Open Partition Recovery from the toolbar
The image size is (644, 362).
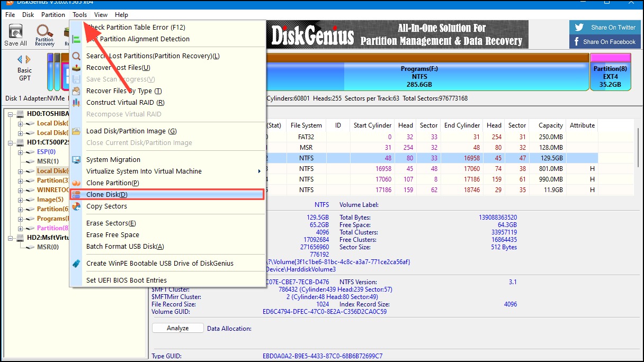(44, 35)
